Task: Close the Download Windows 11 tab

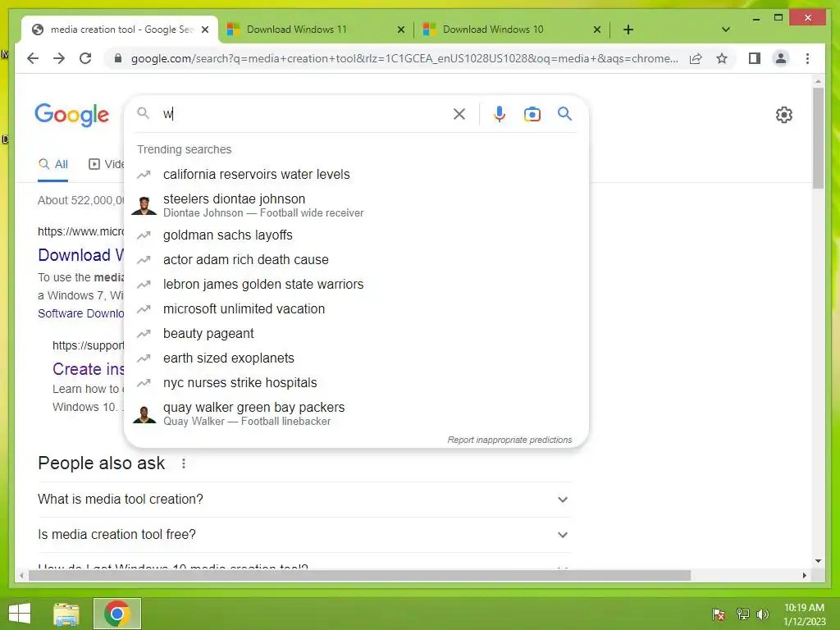Action: click(400, 30)
